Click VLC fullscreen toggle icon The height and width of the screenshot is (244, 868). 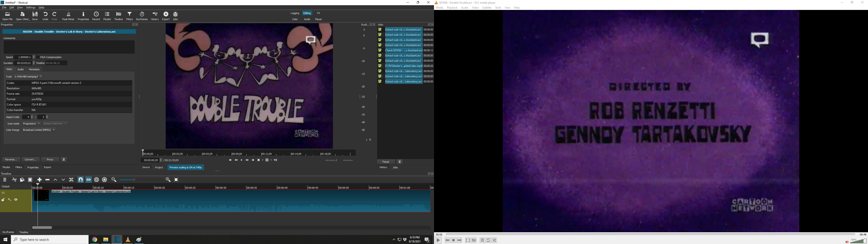pos(468,240)
